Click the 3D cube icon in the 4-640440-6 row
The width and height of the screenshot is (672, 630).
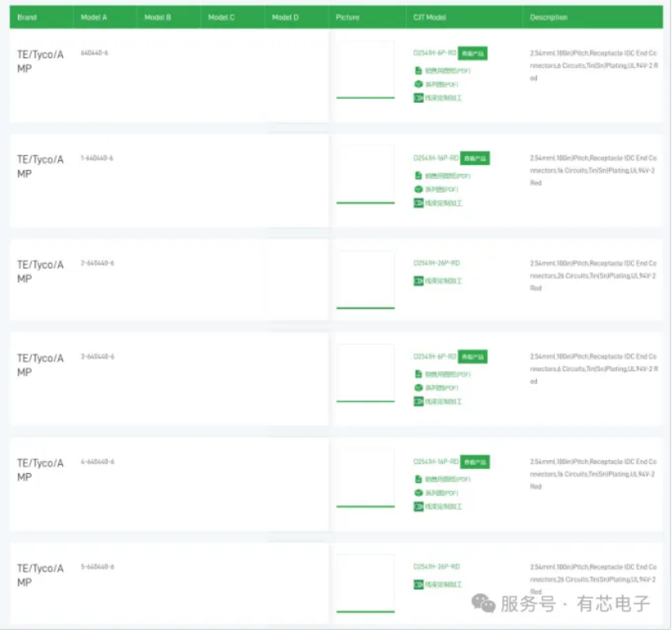418,493
